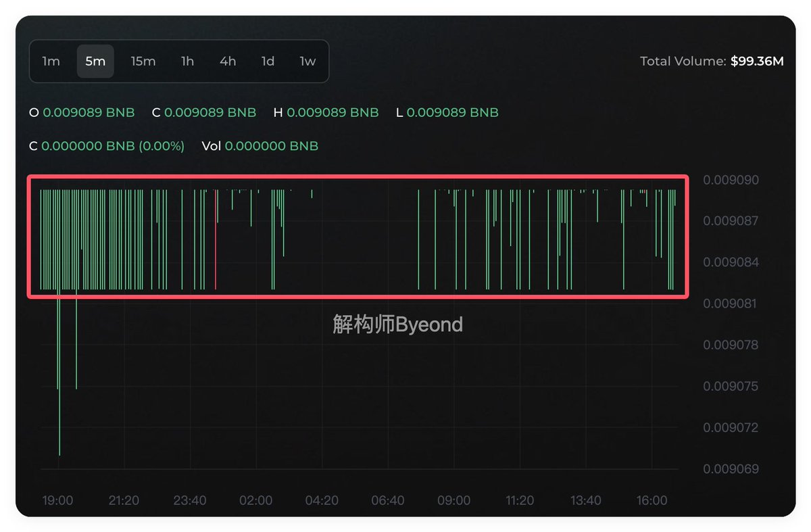Click the 0.009072 price axis label
Screen dimensions: 811x532
click(x=731, y=428)
